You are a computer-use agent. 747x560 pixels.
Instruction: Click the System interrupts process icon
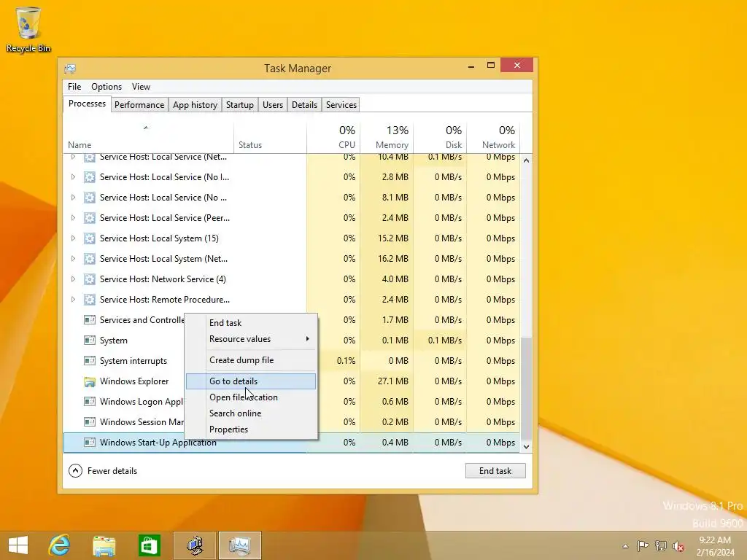click(x=90, y=361)
